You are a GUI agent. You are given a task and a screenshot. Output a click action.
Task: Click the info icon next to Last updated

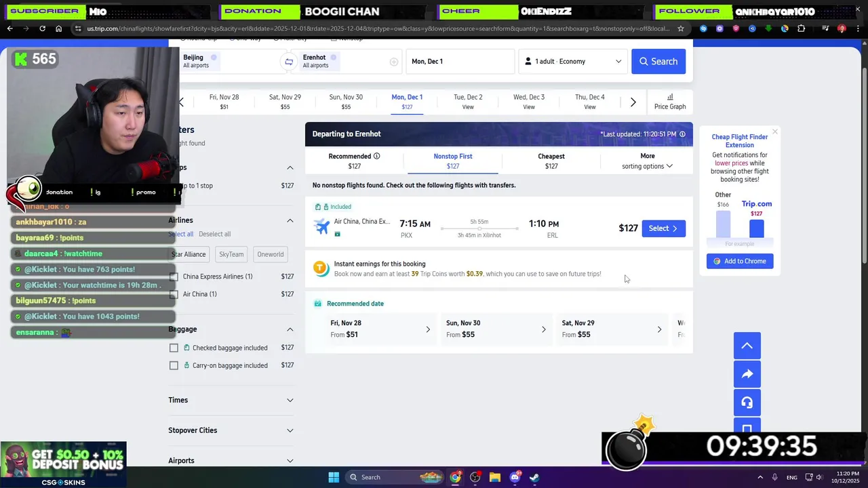coord(682,134)
